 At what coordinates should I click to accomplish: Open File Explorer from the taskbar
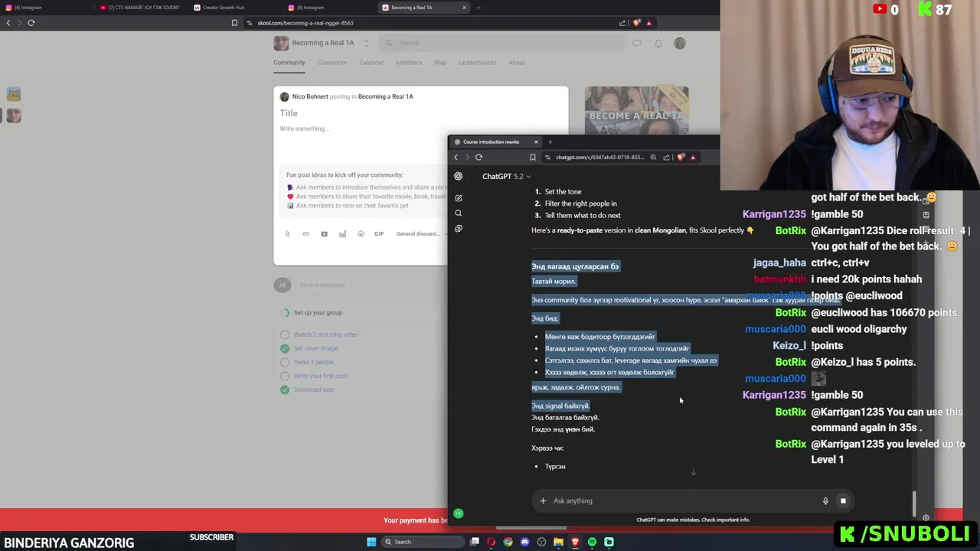[558, 542]
